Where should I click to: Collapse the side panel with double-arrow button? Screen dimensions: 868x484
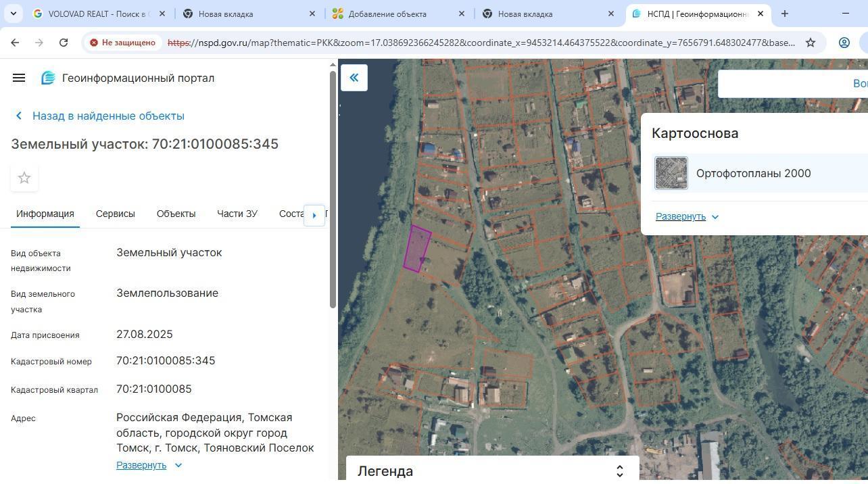tap(354, 78)
